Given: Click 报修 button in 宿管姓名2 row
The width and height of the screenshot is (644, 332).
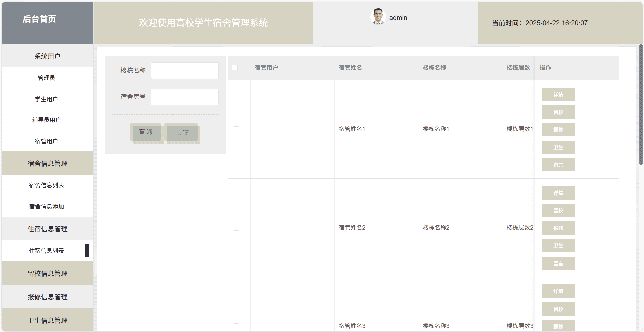Looking at the screenshot, I should point(558,228).
